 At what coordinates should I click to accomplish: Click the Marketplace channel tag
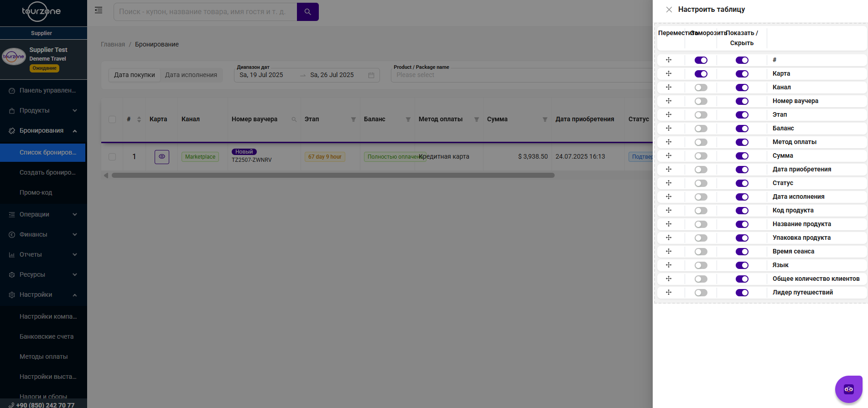click(x=200, y=157)
